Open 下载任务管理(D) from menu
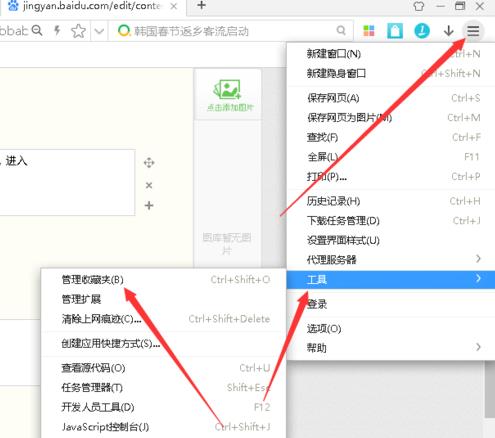The width and height of the screenshot is (495, 438). pyautogui.click(x=391, y=221)
